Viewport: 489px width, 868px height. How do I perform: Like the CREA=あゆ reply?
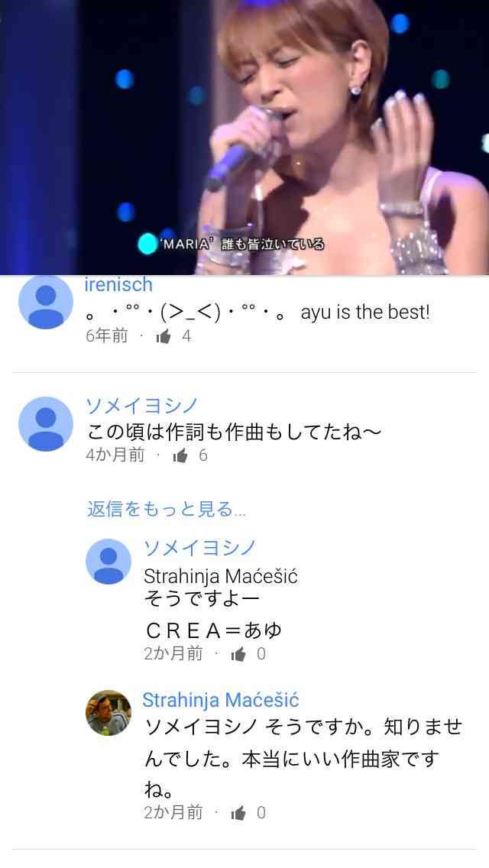238,654
